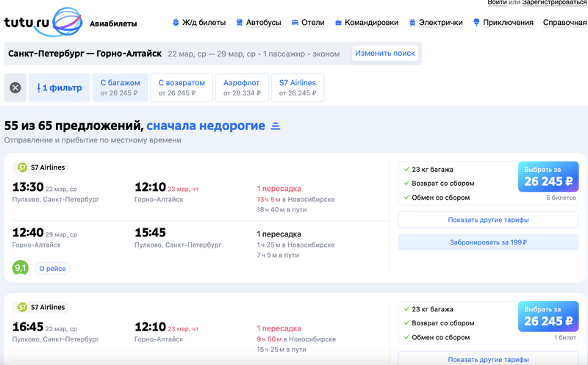
Task: Click the search dates 22 мар — 29 мар
Action: pyautogui.click(x=212, y=54)
